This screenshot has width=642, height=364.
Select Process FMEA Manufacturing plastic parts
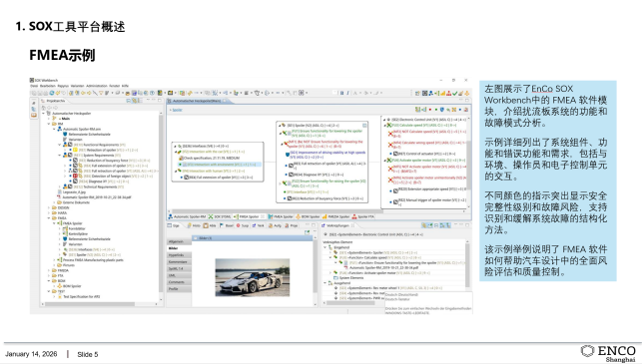click(x=90, y=259)
